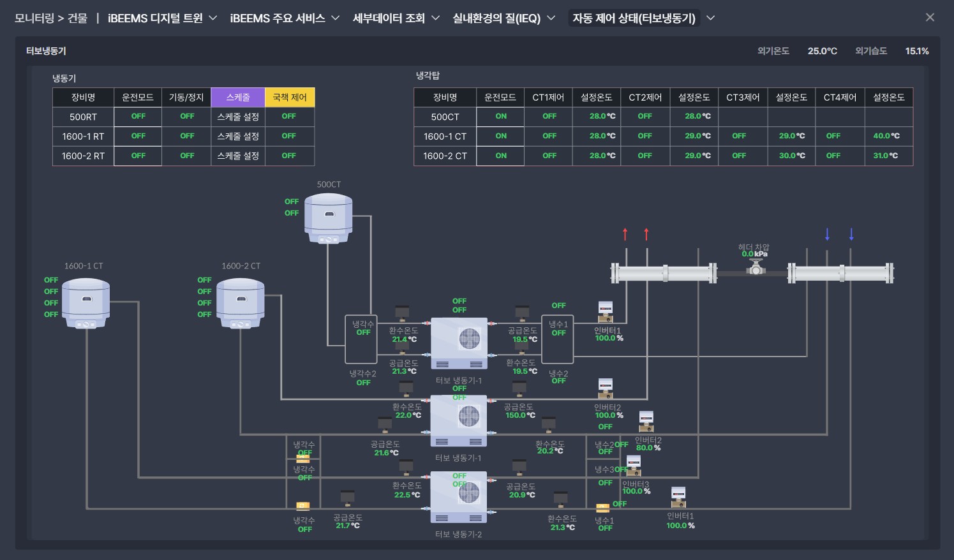The height and width of the screenshot is (560, 954).
Task: Expand the iBEEMS 디지털 트윈 dropdown
Action: click(162, 18)
